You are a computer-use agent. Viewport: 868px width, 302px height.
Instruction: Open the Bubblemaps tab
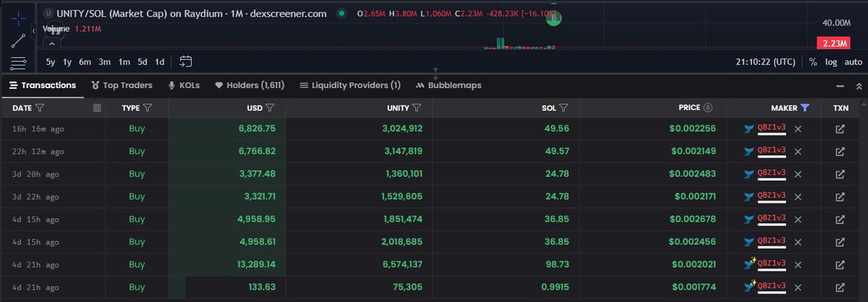pos(448,85)
